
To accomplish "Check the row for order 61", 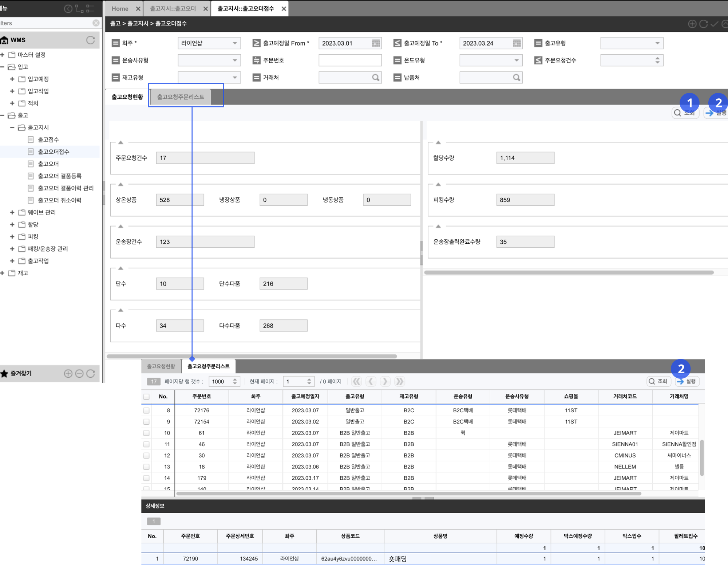I will [x=146, y=433].
